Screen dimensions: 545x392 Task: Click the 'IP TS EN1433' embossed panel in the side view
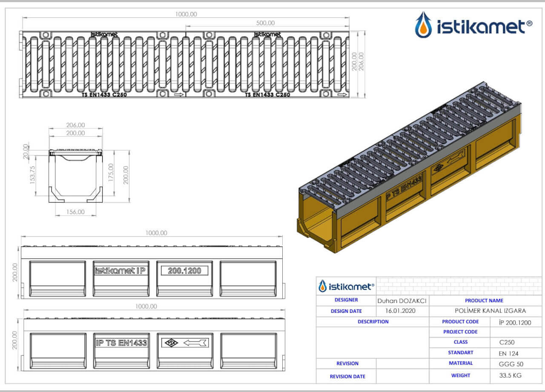coord(121,343)
